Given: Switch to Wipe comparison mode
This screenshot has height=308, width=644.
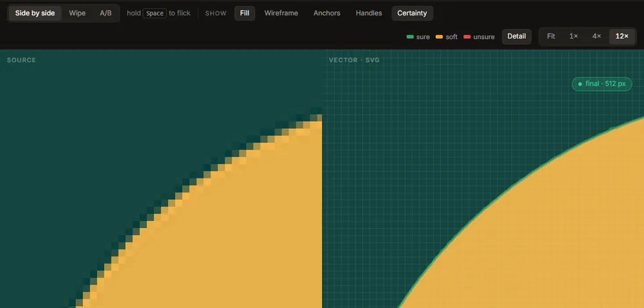Looking at the screenshot, I should click(x=77, y=13).
